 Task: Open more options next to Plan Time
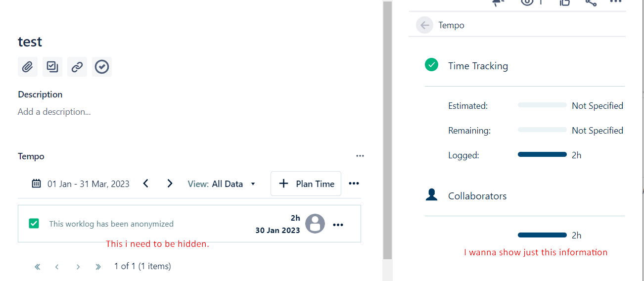click(x=354, y=184)
